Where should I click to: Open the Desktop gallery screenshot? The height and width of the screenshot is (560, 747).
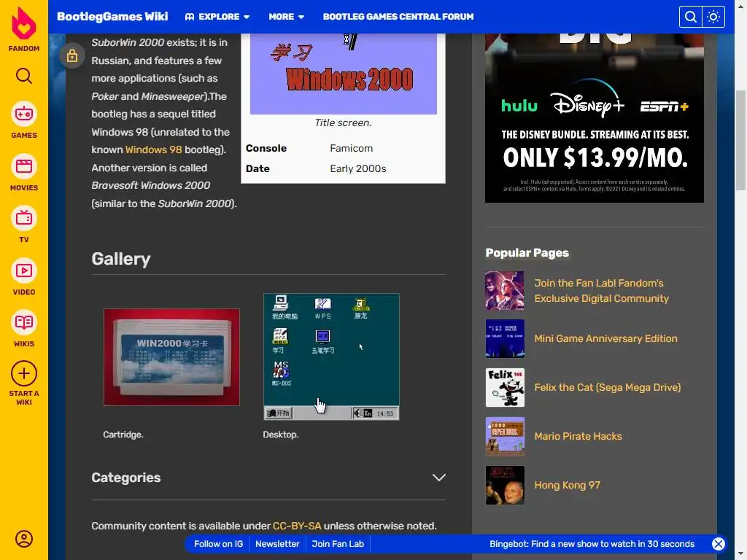click(x=331, y=357)
